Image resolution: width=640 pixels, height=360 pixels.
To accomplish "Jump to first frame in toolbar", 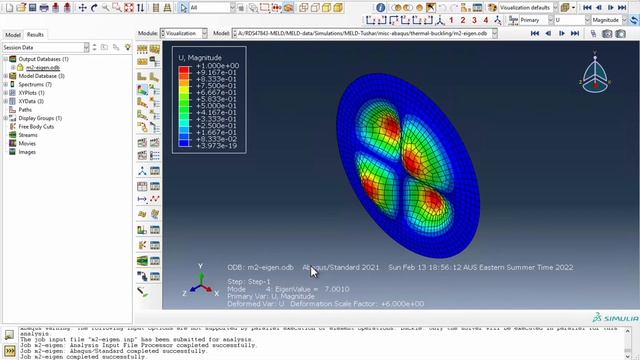I will click(x=587, y=7).
